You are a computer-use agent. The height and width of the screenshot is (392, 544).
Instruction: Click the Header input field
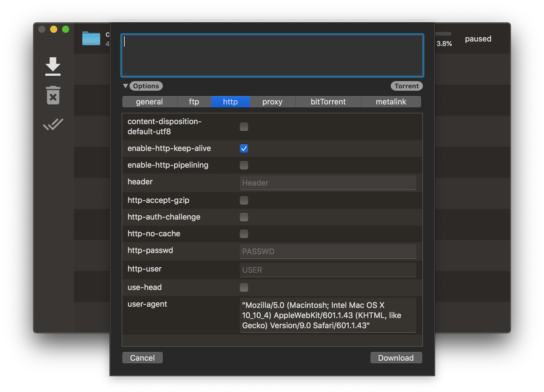328,183
